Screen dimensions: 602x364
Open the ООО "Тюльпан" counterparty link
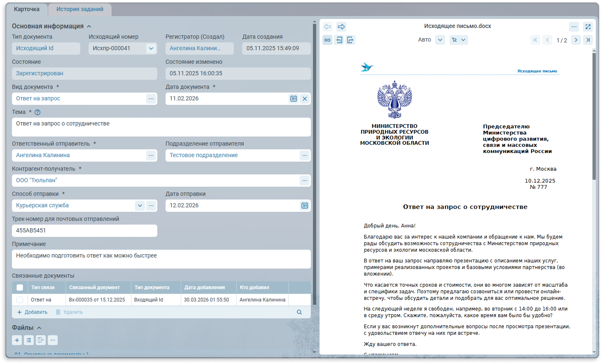(x=37, y=181)
